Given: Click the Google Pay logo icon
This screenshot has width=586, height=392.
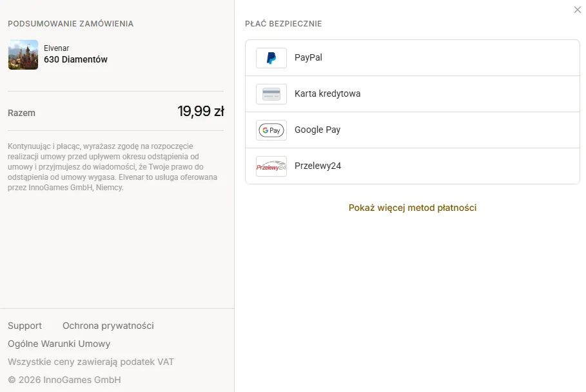Looking at the screenshot, I should click(x=271, y=130).
